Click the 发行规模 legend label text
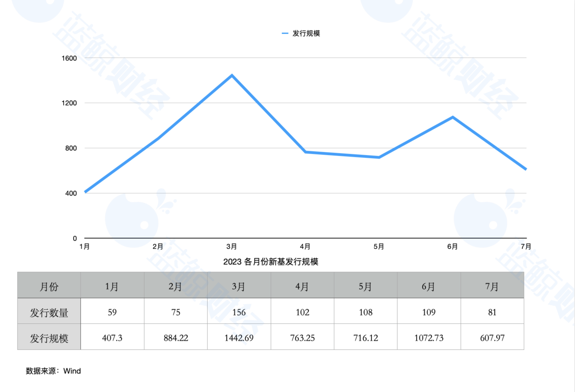 (306, 34)
